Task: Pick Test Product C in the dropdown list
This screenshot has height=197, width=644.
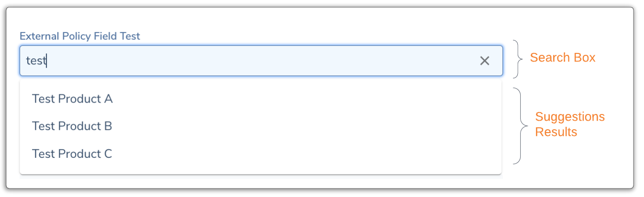Action: tap(72, 154)
